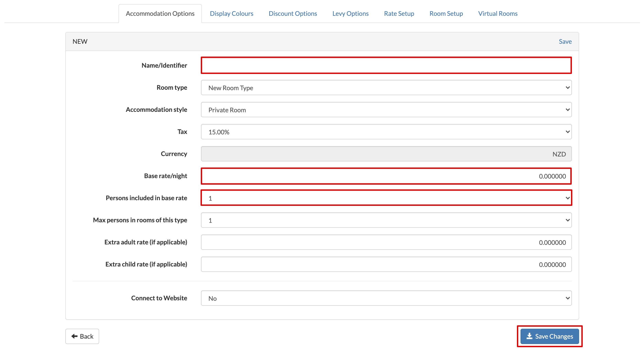Open Persons included in base rate dropdown
644x349 pixels.
pyautogui.click(x=386, y=198)
